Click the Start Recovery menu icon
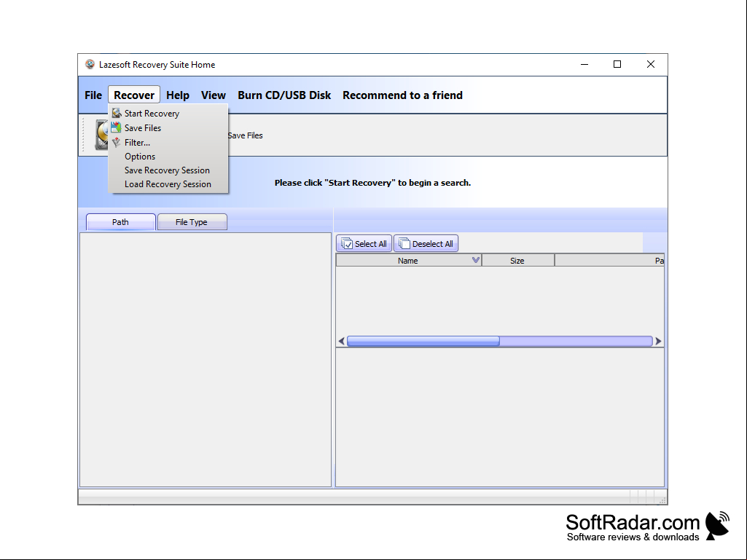The width and height of the screenshot is (747, 560). click(x=117, y=114)
